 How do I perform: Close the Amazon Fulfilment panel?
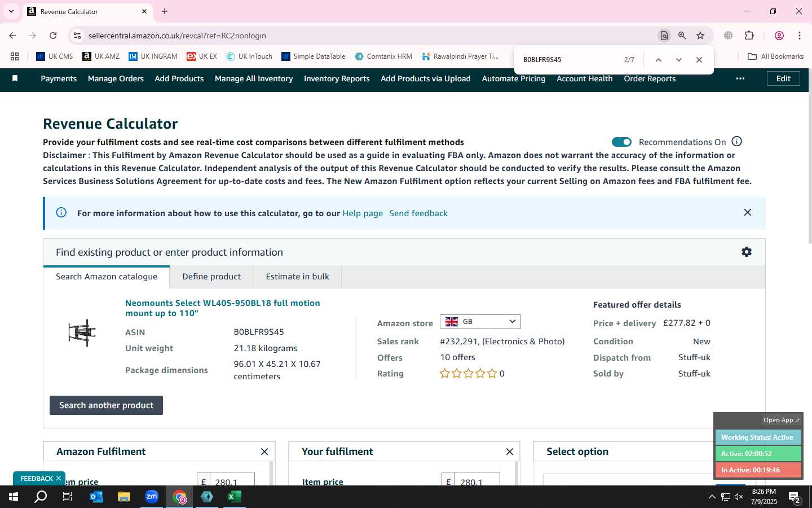[x=264, y=452]
